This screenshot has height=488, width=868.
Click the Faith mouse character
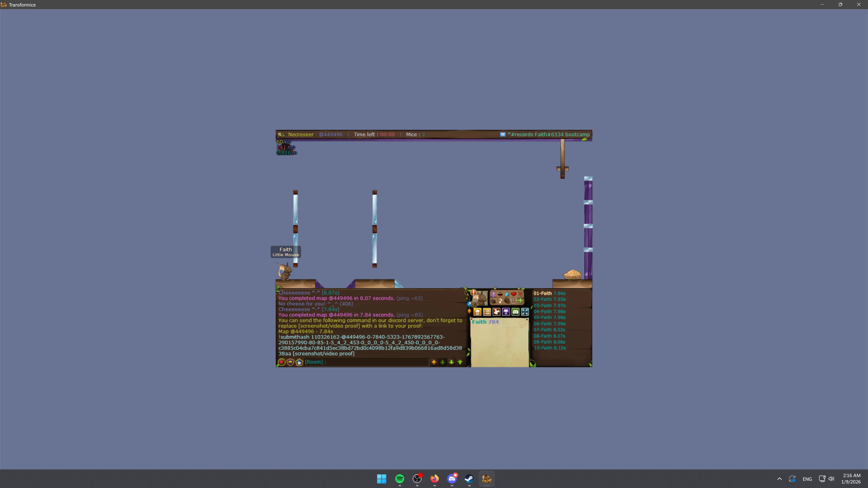pyautogui.click(x=284, y=271)
